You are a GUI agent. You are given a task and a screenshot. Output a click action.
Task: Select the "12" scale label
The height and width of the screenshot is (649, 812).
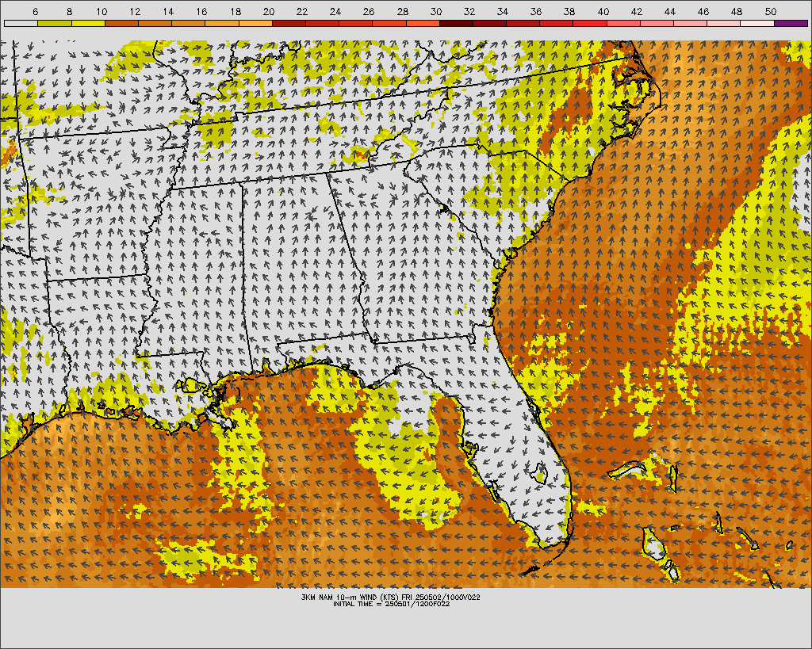click(x=135, y=11)
